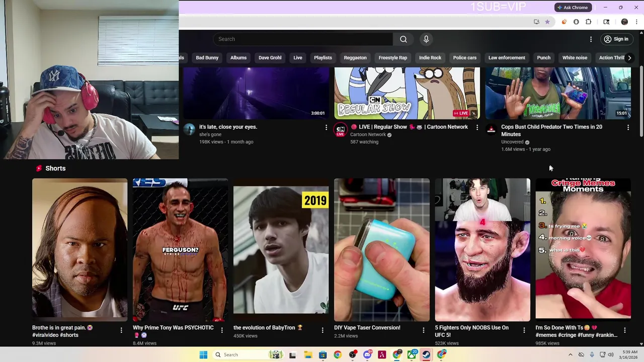The height and width of the screenshot is (362, 644).
Task: Bookmark this page with the star icon
Action: pyautogui.click(x=547, y=22)
